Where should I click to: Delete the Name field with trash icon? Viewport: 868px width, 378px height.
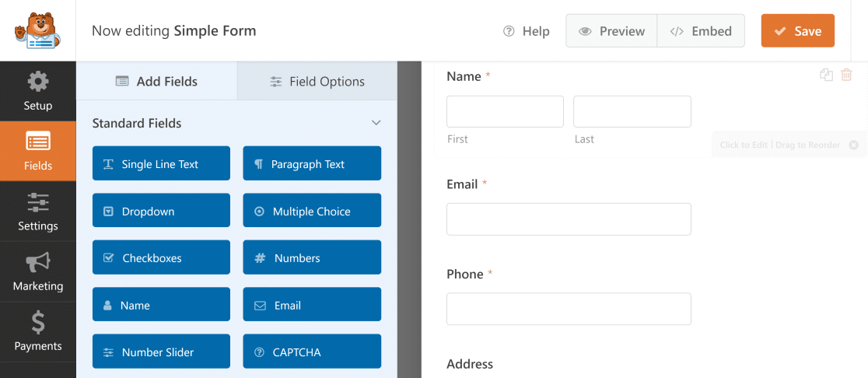click(847, 75)
